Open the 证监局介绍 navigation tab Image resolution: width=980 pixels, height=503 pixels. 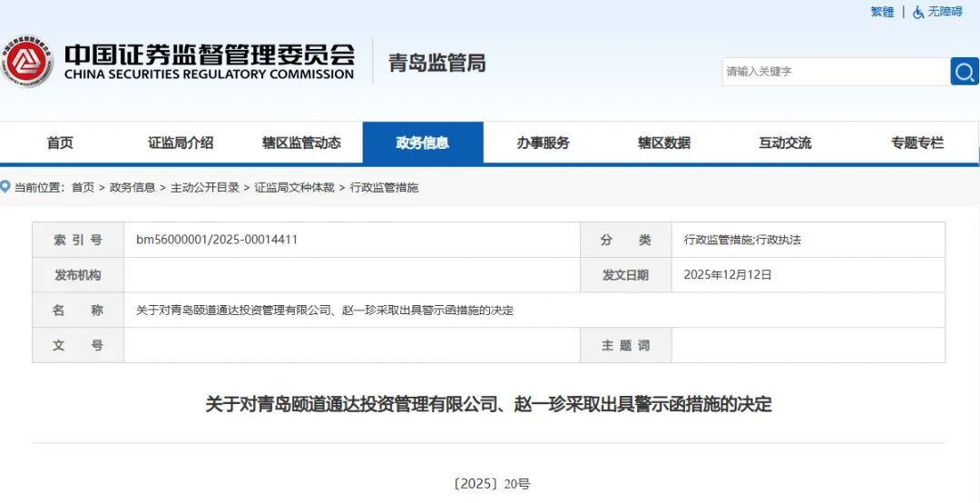(181, 143)
